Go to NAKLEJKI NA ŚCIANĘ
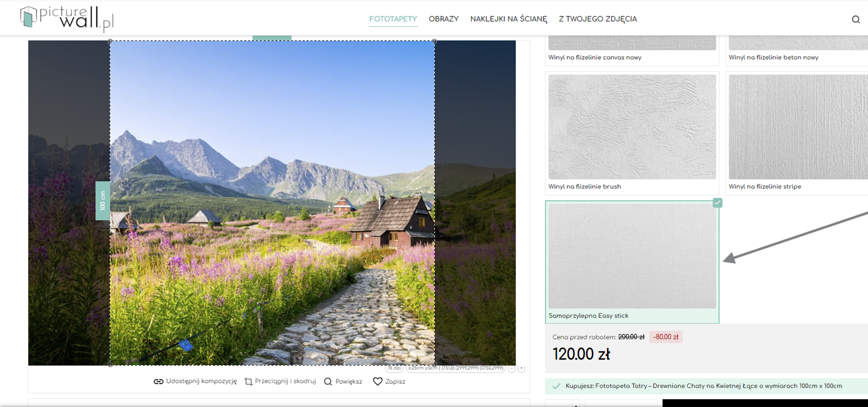868x407 pixels. click(509, 19)
